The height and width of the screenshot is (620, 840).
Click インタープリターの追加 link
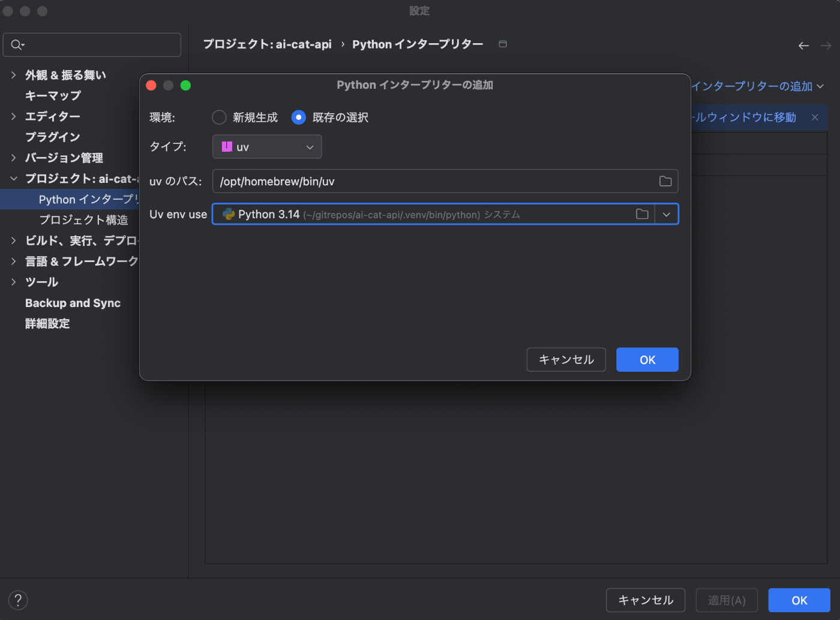click(x=757, y=86)
